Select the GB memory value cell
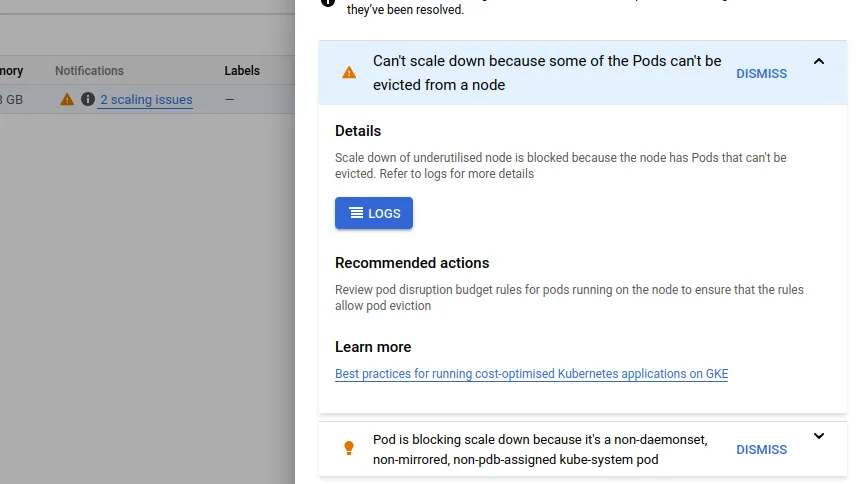The height and width of the screenshot is (484, 865). coord(11,100)
